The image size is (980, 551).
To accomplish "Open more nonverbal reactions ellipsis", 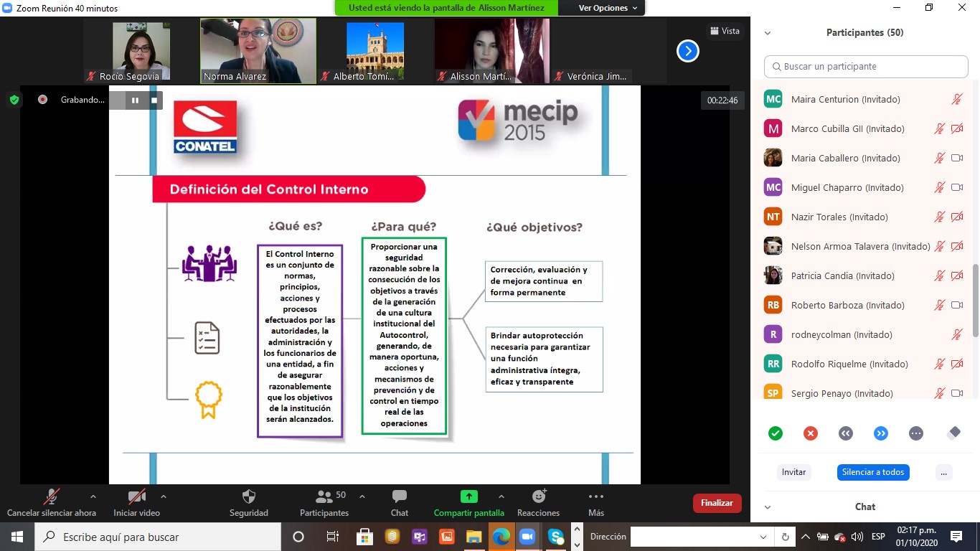I will (916, 433).
